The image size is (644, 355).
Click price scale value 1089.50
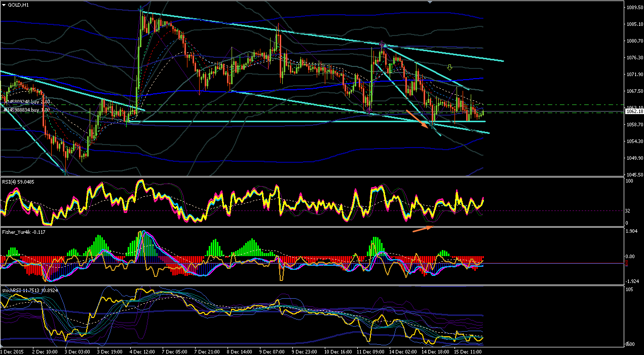point(634,8)
